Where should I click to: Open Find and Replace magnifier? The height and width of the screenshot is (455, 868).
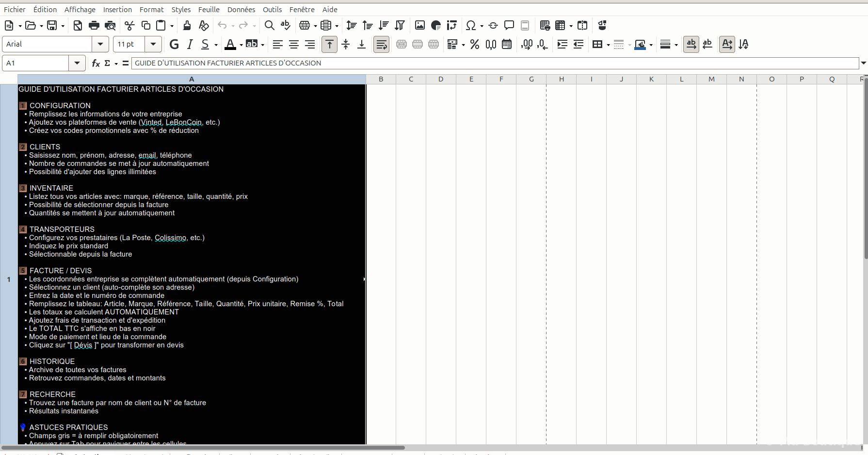(270, 25)
